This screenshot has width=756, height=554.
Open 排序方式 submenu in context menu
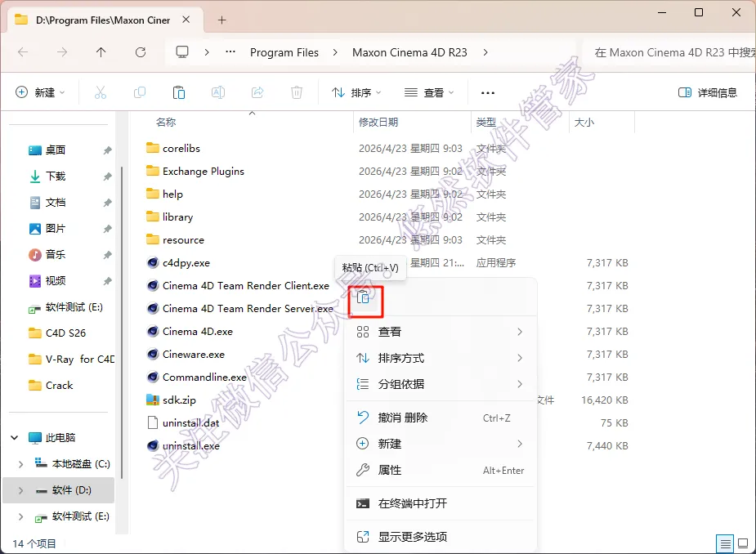tap(441, 358)
